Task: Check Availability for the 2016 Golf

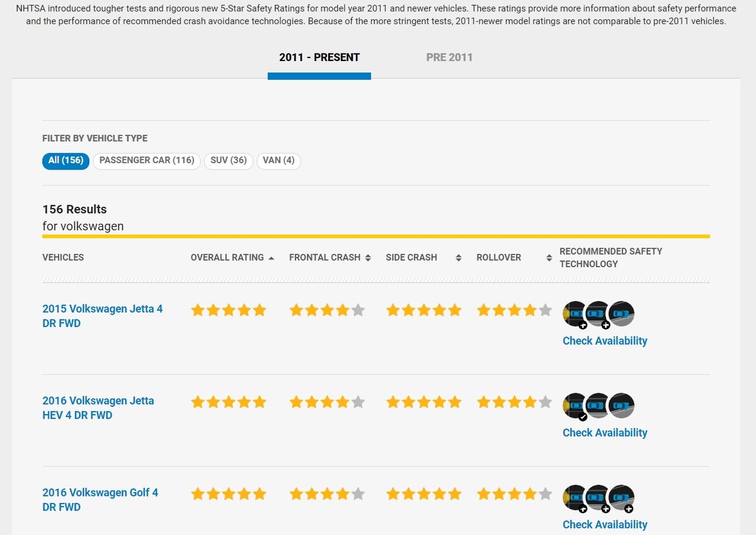Action: click(605, 525)
